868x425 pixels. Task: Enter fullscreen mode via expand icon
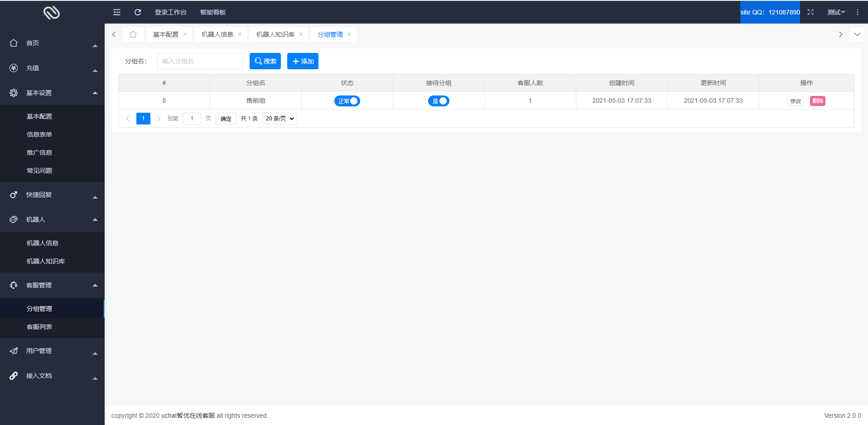(x=810, y=12)
